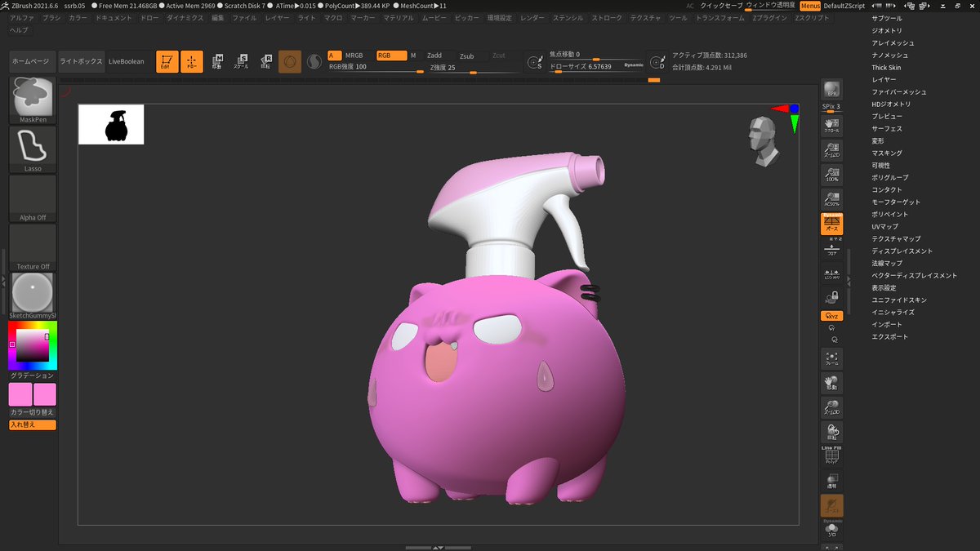This screenshot has height=551, width=980.
Task: Click the DefaultZScript button
Action: pos(845,6)
